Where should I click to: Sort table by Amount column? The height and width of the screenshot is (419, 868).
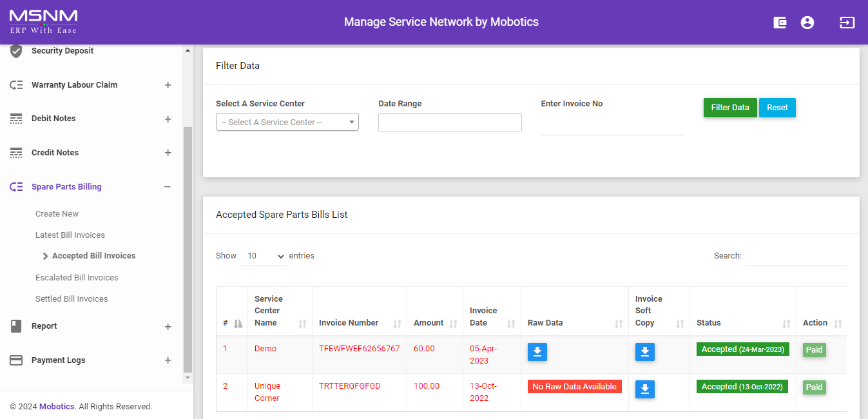[434, 323]
